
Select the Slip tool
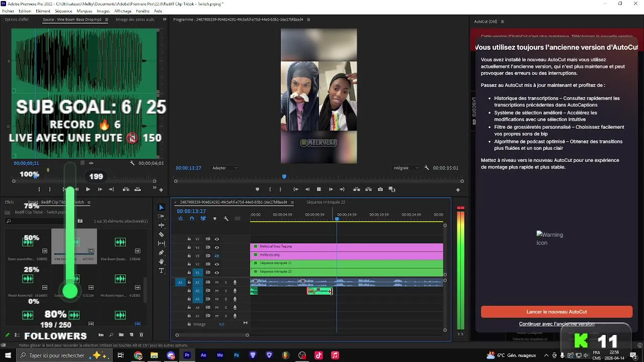162,243
